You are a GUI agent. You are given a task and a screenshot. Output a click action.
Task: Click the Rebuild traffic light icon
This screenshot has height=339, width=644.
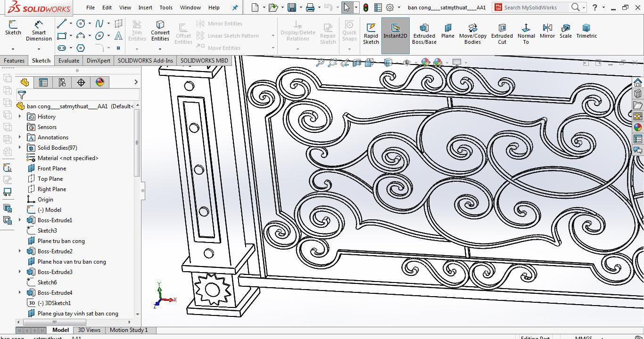coord(366,8)
